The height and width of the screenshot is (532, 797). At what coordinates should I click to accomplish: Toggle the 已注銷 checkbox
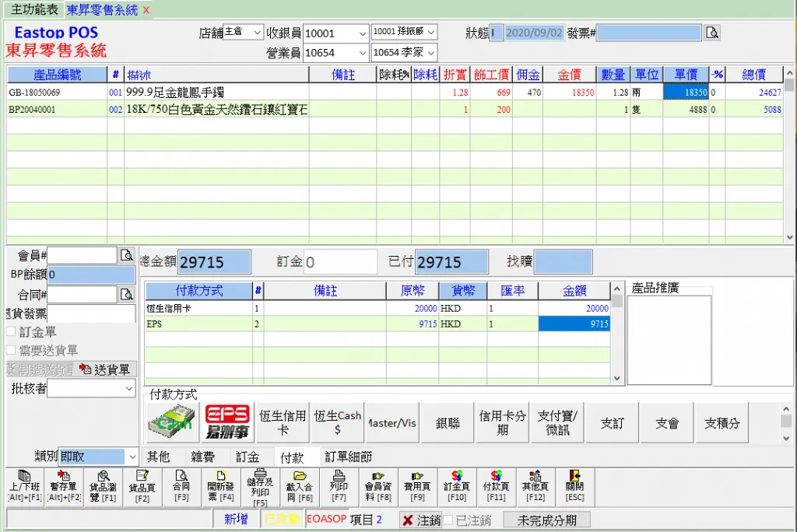[x=448, y=520]
